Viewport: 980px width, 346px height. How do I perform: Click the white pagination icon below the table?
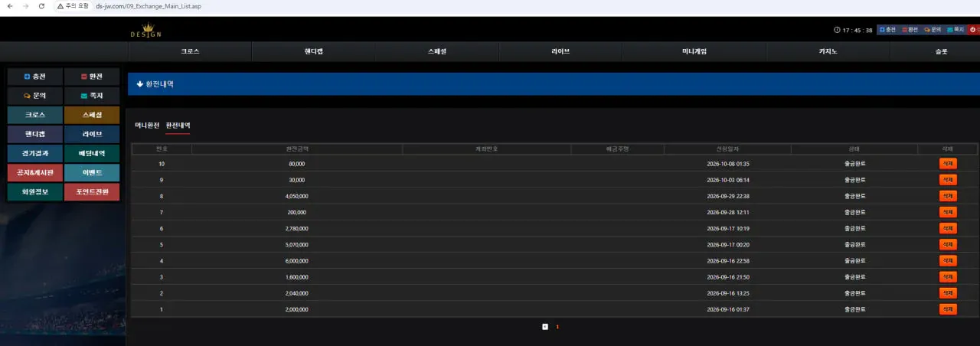[545, 326]
